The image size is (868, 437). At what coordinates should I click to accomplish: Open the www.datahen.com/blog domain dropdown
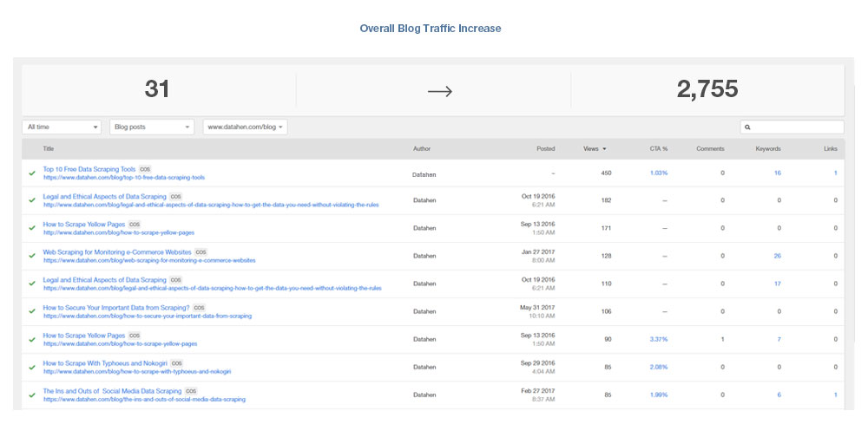click(246, 127)
